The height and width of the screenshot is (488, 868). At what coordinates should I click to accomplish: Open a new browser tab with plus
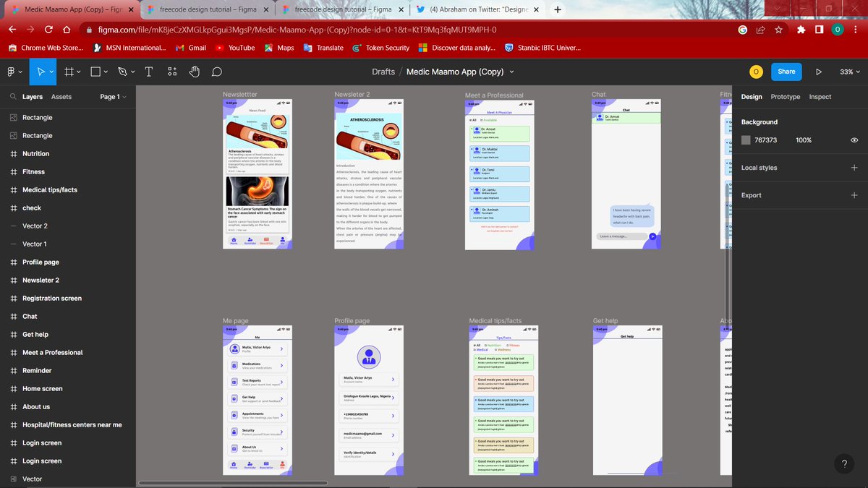557,10
